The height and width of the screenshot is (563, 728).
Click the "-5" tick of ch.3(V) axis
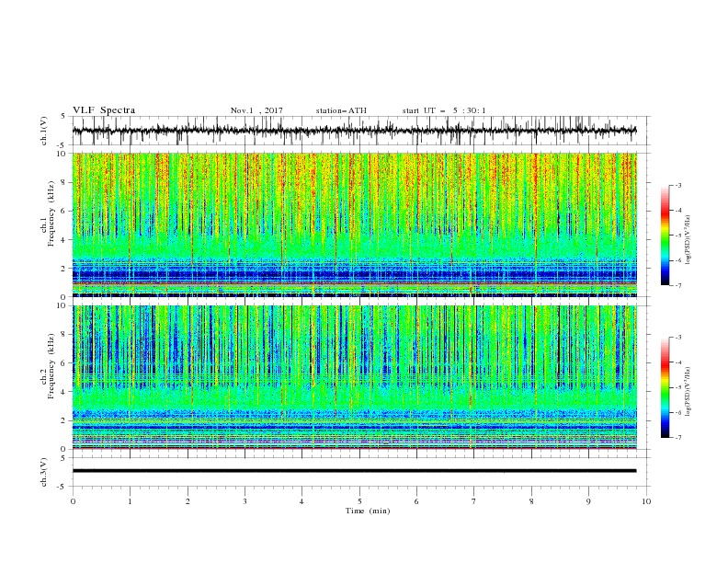tap(63, 487)
